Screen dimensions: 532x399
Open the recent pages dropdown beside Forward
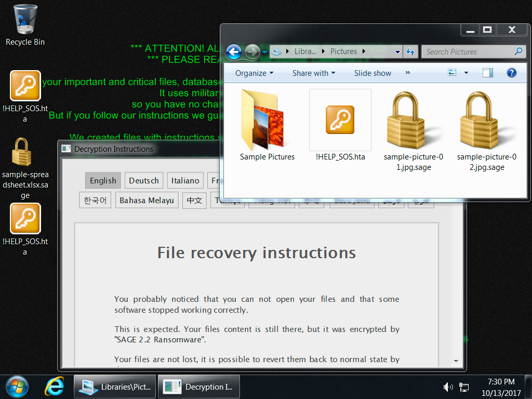click(x=264, y=52)
